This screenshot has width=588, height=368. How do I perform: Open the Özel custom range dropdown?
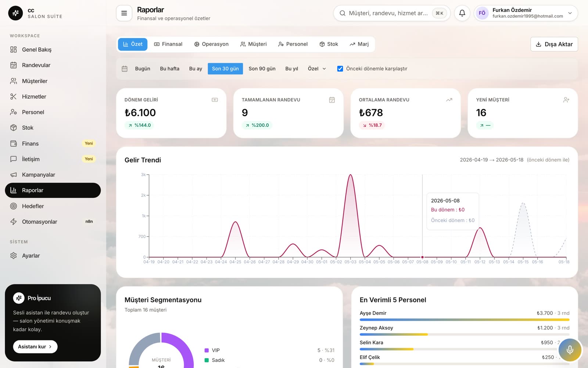coord(317,69)
